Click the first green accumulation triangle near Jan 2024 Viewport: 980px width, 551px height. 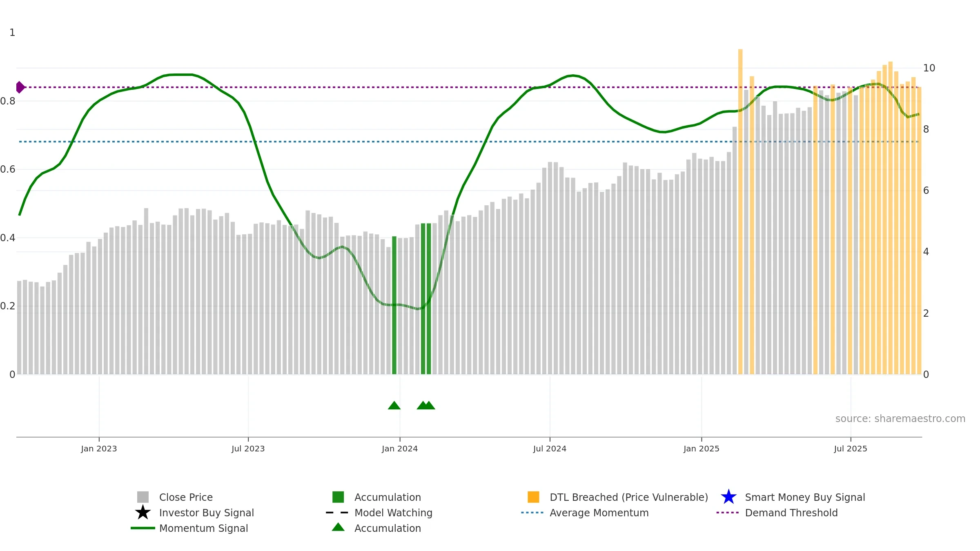click(x=394, y=405)
